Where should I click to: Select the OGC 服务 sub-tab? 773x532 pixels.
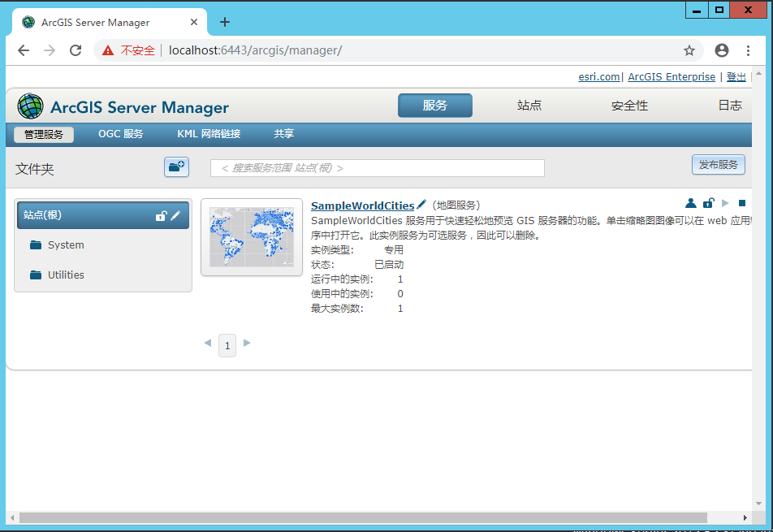click(x=121, y=134)
